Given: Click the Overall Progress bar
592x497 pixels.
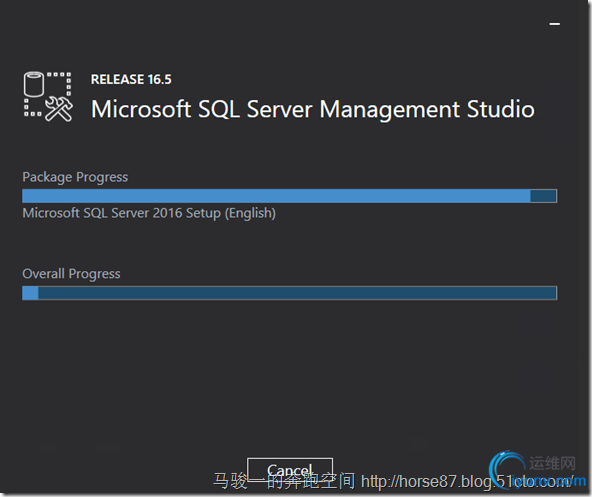Looking at the screenshot, I should 290,293.
